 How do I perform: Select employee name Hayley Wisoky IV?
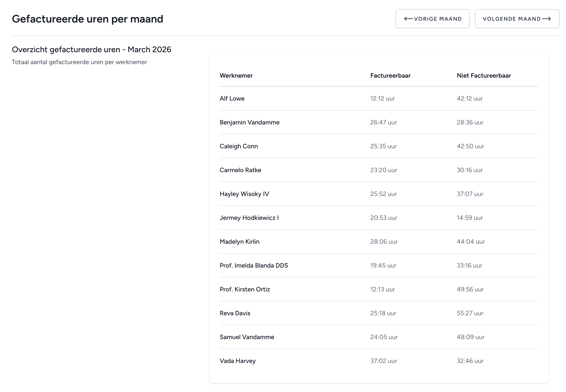[244, 194]
